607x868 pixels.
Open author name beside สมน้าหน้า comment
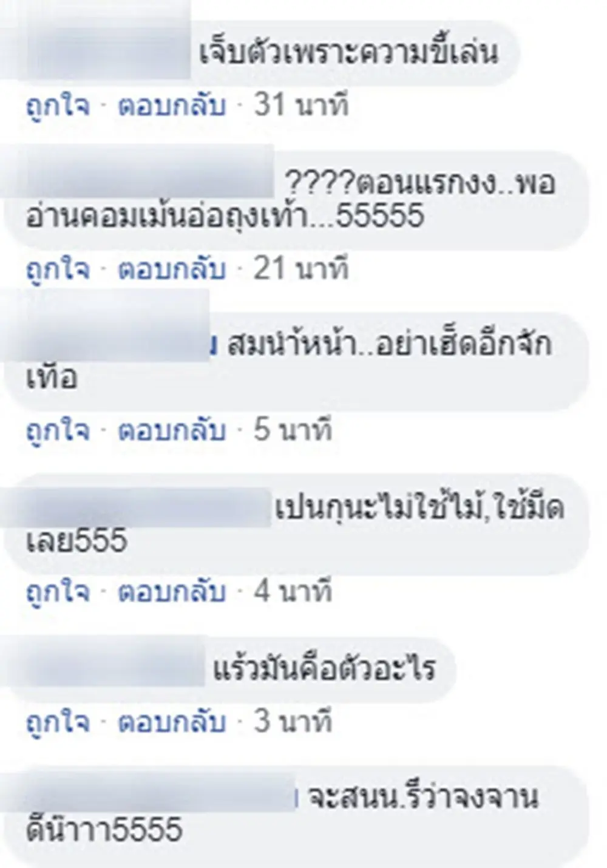point(106,327)
